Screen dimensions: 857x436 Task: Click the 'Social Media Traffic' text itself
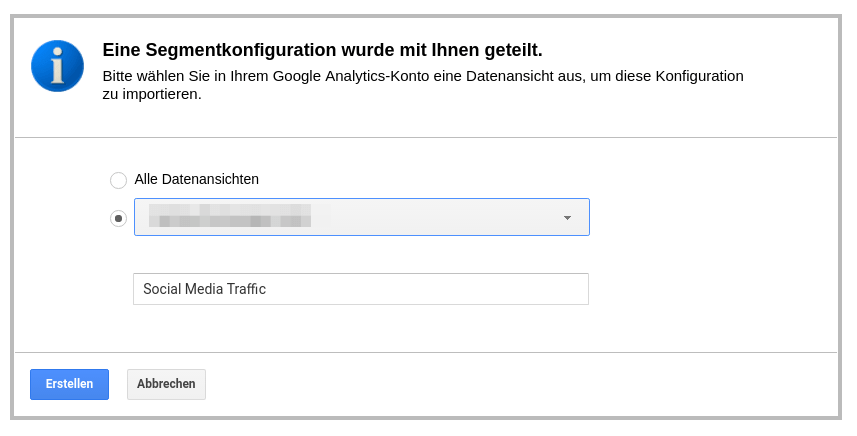pos(204,289)
